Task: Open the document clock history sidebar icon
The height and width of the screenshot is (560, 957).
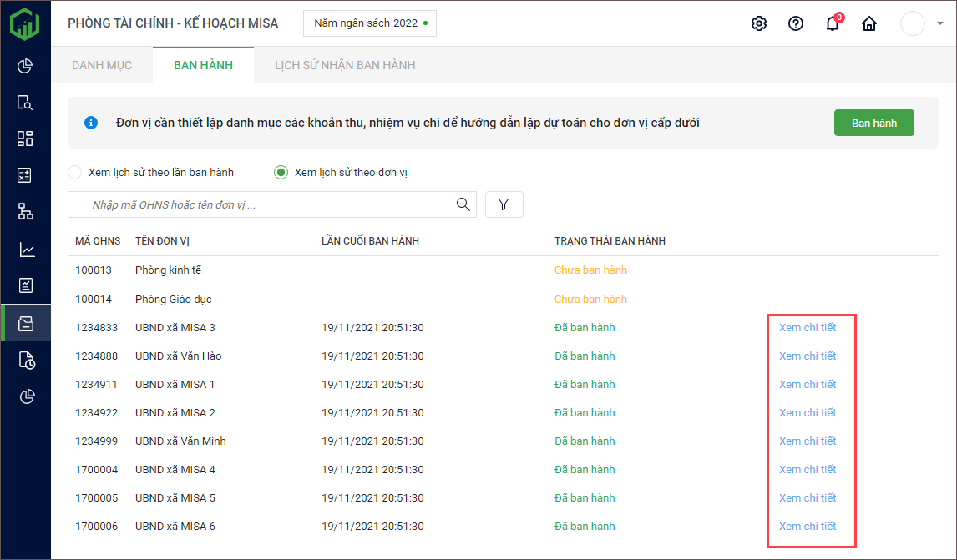Action: pos(26,360)
